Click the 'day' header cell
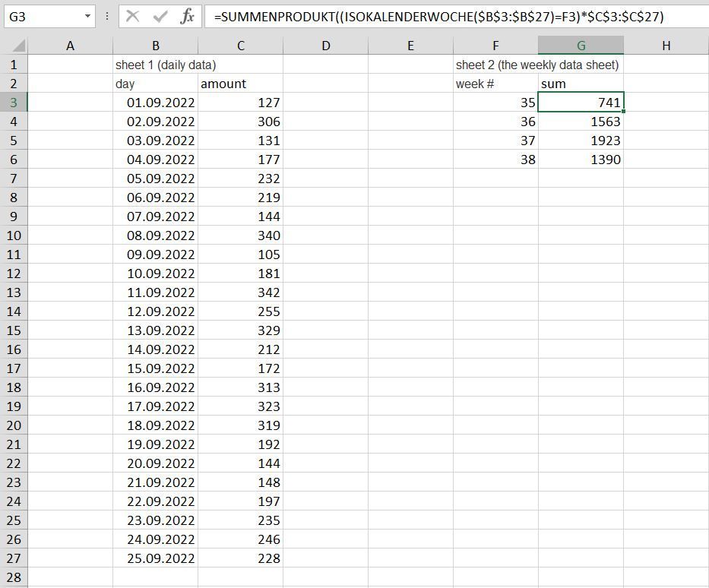The width and height of the screenshot is (709, 588). click(x=155, y=84)
